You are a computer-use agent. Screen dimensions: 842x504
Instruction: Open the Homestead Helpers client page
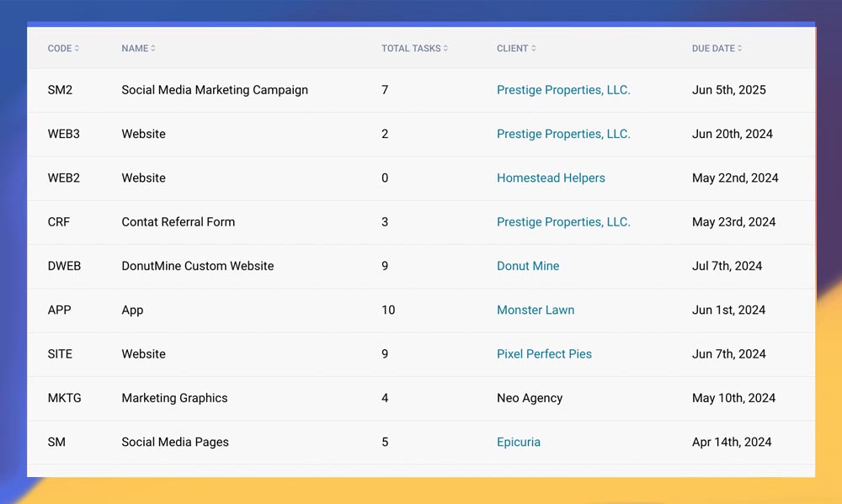point(551,178)
